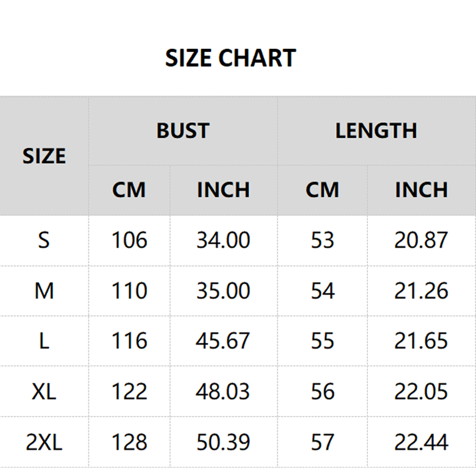The image size is (476, 476).
Task: Select the BUST column header
Action: (x=183, y=131)
